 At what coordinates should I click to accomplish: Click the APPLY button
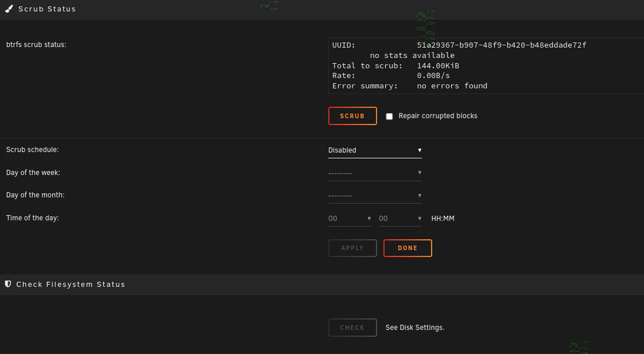[352, 248]
